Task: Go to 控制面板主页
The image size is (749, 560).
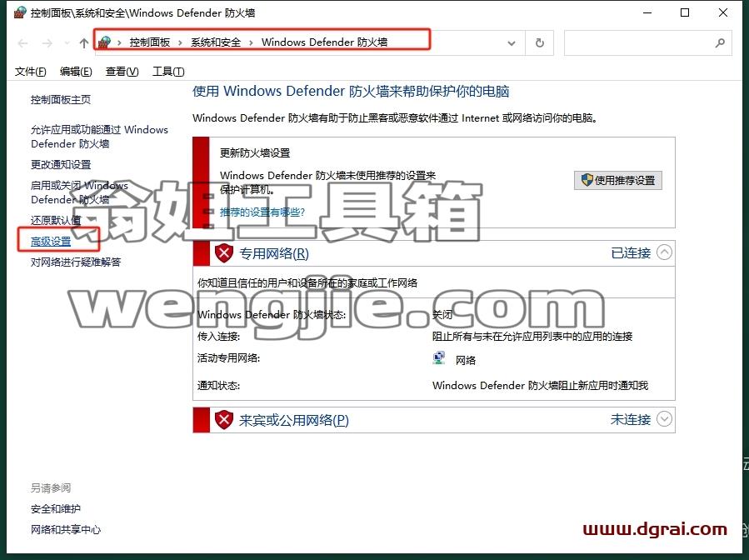Action: tap(61, 99)
